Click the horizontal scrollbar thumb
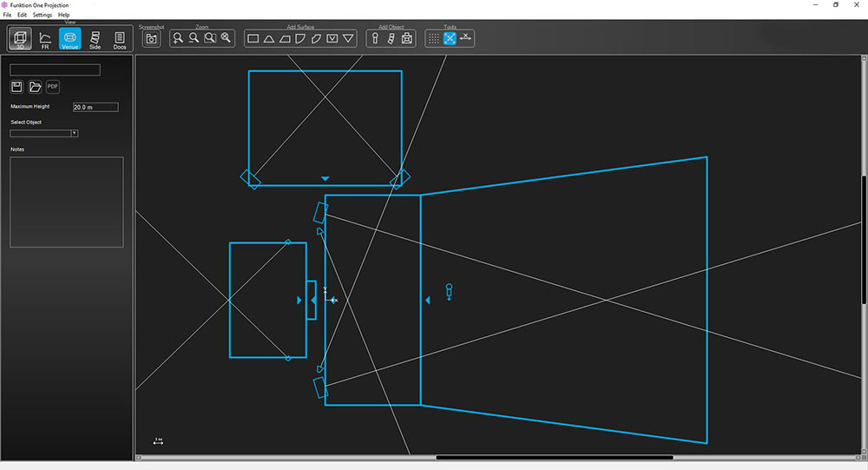 click(x=554, y=458)
